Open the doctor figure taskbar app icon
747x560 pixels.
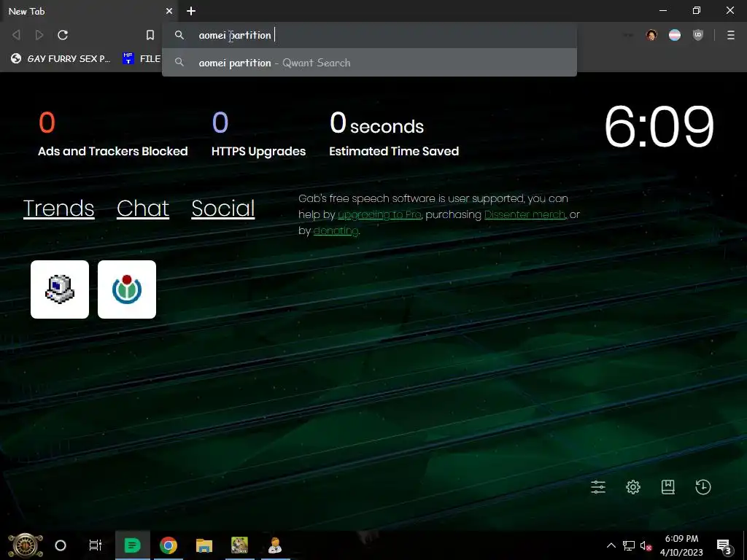275,545
